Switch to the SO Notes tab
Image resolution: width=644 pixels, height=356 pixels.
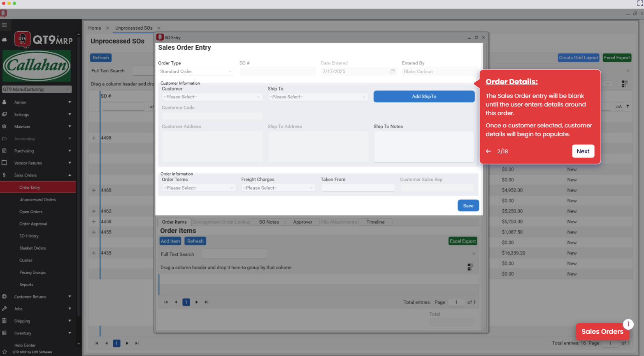[269, 222]
